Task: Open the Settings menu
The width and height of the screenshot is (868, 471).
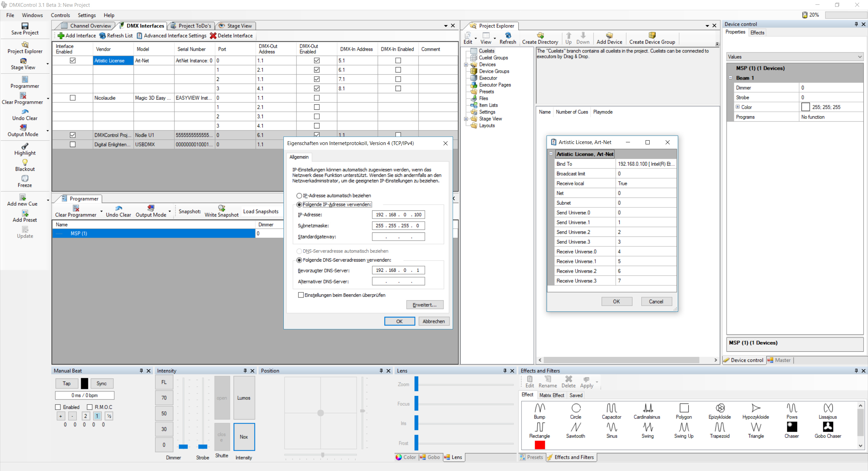Action: 87,15
